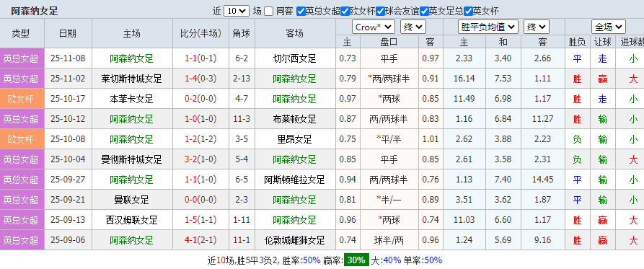644x269 pixels.
Task: Select the 6-2 corner count cell
Action: coord(242,58)
